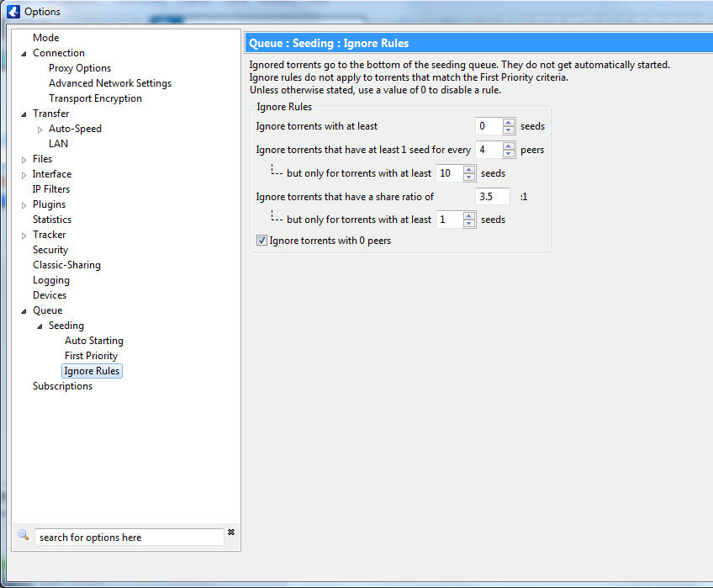This screenshot has width=713, height=588.
Task: Select the Auto-Speed label
Action: [x=76, y=129]
